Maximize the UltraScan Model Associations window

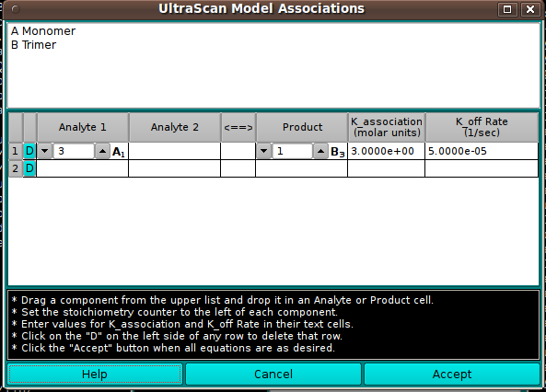tap(507, 9)
